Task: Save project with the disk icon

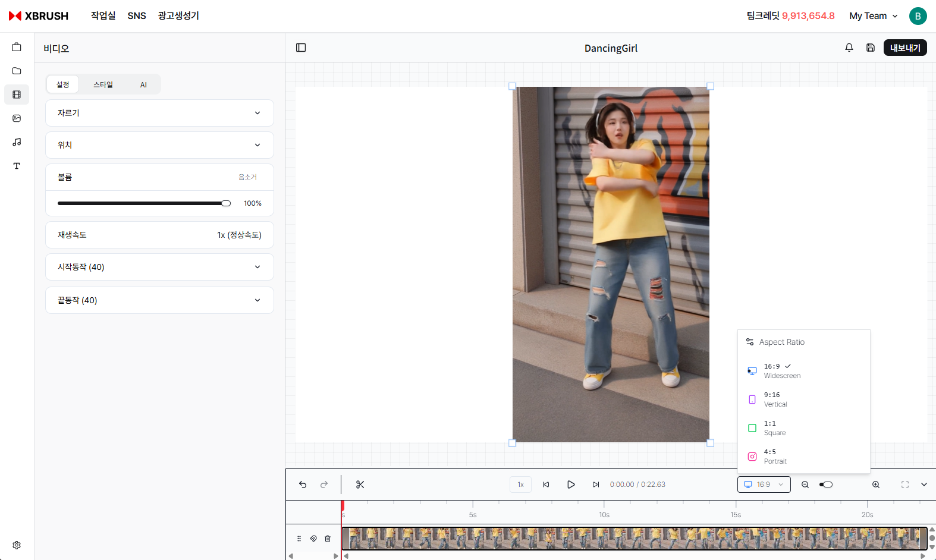Action: [871, 48]
